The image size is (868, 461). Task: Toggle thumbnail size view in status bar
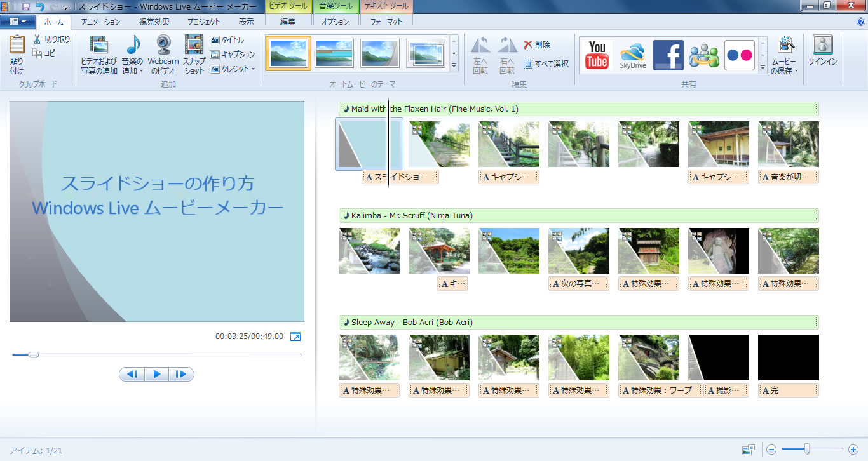749,450
